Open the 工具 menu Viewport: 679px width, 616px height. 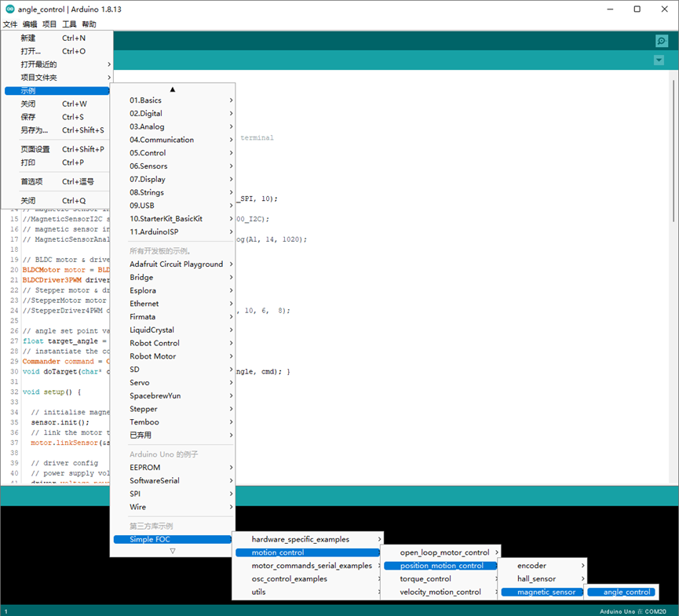pos(69,24)
